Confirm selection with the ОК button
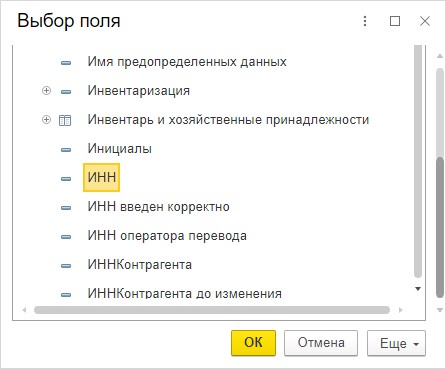 coord(253,343)
